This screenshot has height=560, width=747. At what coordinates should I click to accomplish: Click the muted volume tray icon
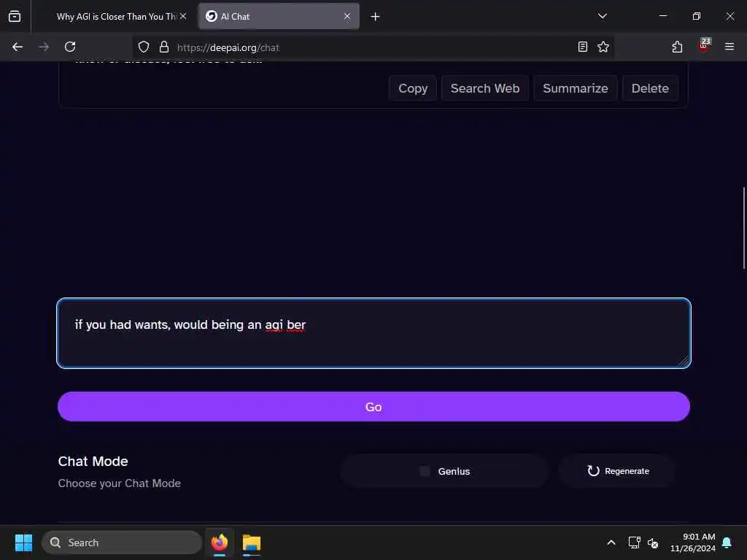click(x=653, y=542)
